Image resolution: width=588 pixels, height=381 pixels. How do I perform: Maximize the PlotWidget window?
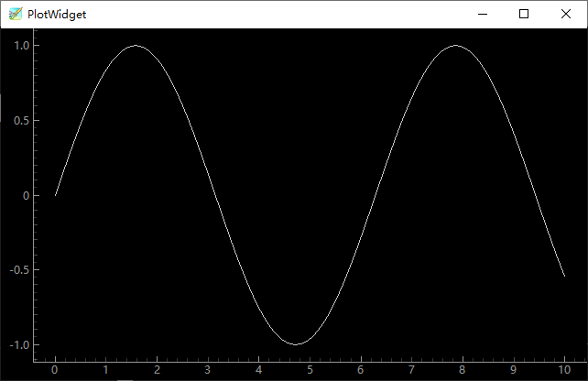[x=524, y=15]
